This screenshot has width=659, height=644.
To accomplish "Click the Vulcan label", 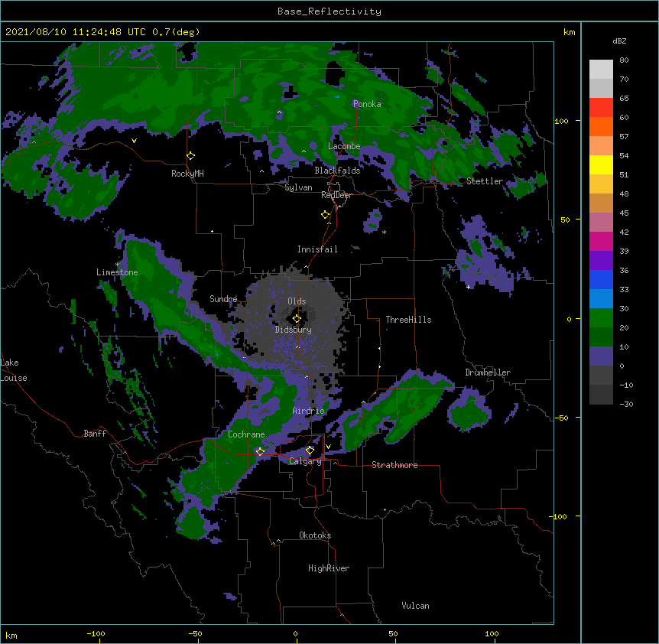I will tap(415, 606).
